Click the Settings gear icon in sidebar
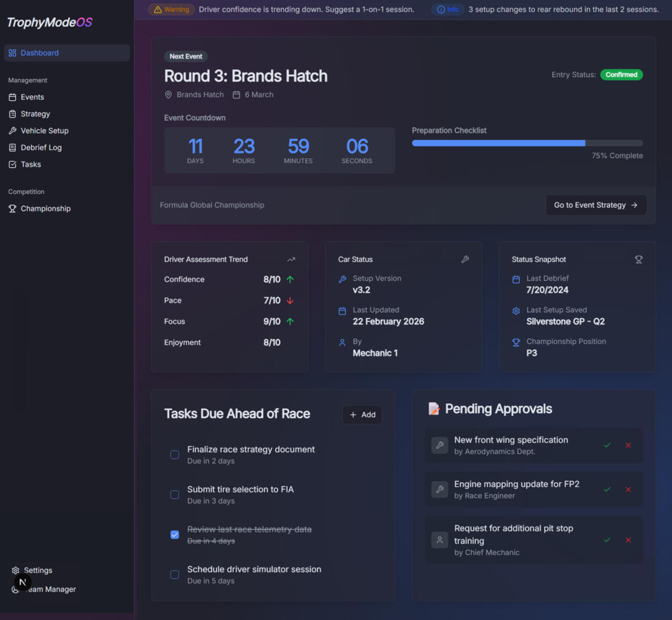 pyautogui.click(x=16, y=571)
